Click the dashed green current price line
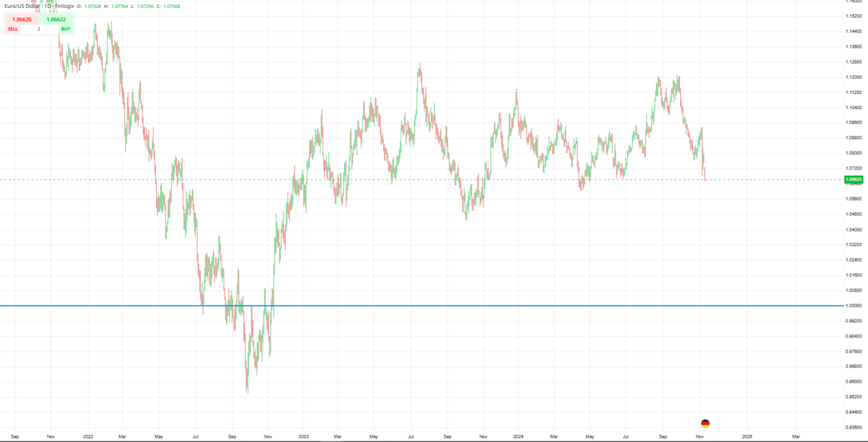The width and height of the screenshot is (868, 442). [x=420, y=179]
